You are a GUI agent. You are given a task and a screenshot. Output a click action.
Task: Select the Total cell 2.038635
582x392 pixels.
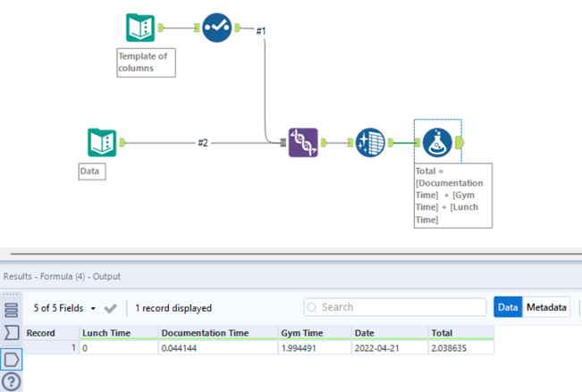(461, 348)
